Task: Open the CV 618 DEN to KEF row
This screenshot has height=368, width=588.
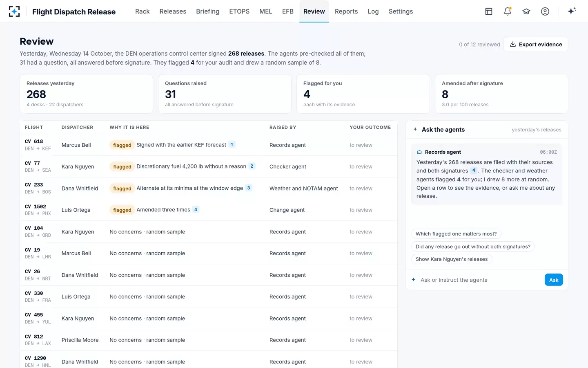Action: [209, 145]
